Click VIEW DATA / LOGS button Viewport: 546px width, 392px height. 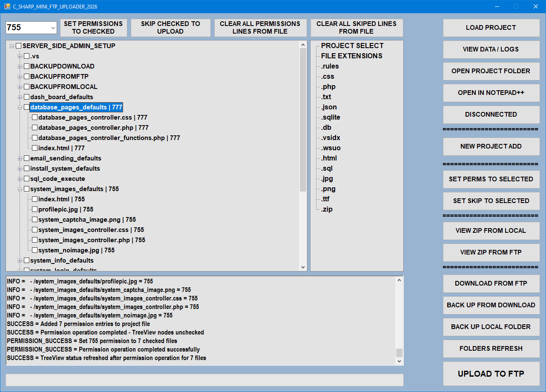pos(491,49)
